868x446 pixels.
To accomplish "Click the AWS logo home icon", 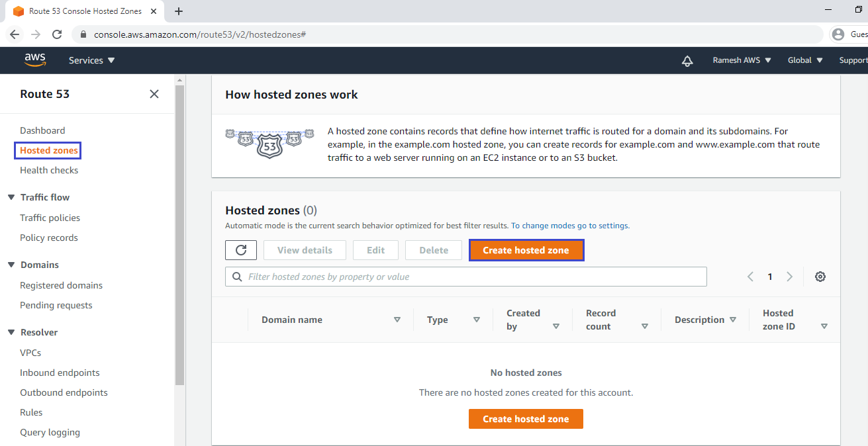I will [x=35, y=60].
